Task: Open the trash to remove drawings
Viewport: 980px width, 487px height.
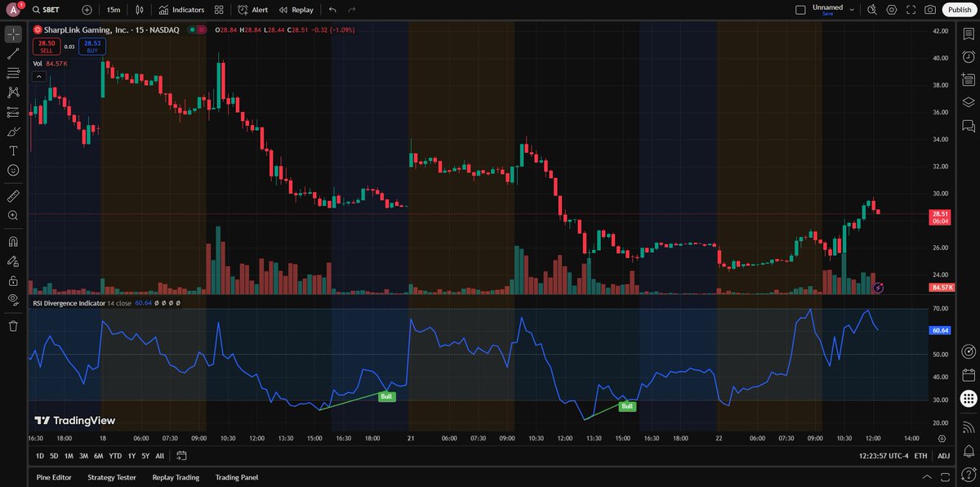Action: tap(13, 326)
